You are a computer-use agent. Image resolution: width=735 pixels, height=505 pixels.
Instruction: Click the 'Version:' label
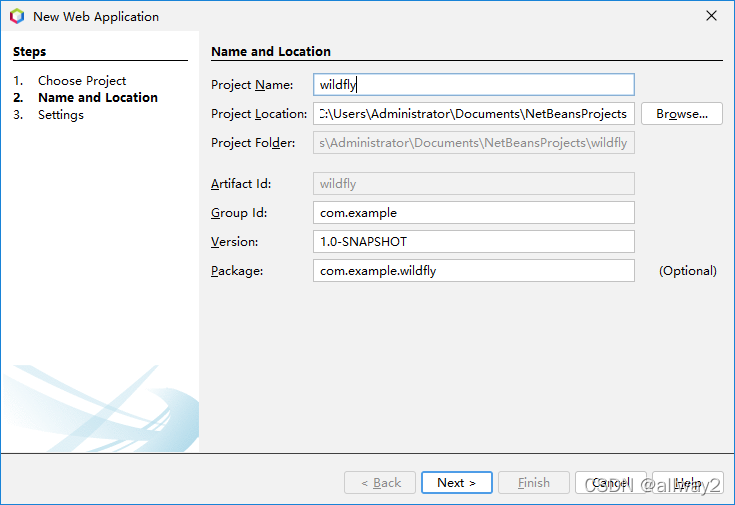click(234, 242)
